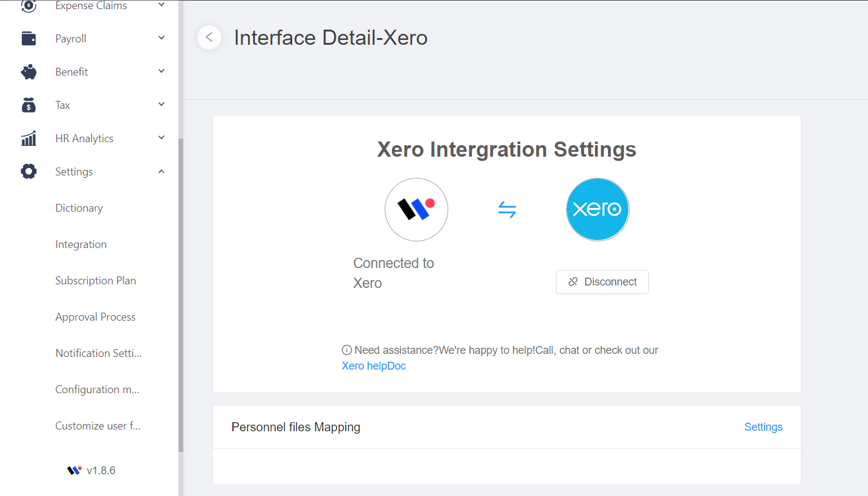The width and height of the screenshot is (868, 496).
Task: Click the Expense Claims coin icon
Action: pyautogui.click(x=28, y=6)
